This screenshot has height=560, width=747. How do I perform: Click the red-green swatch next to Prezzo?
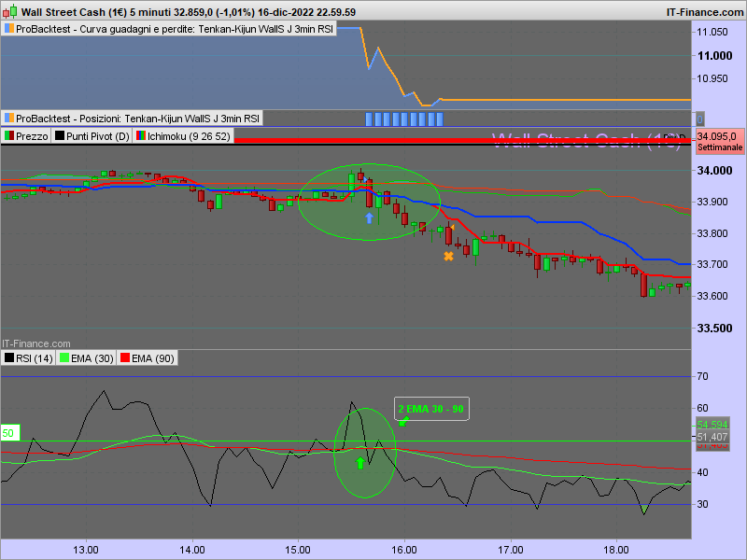tap(9, 135)
